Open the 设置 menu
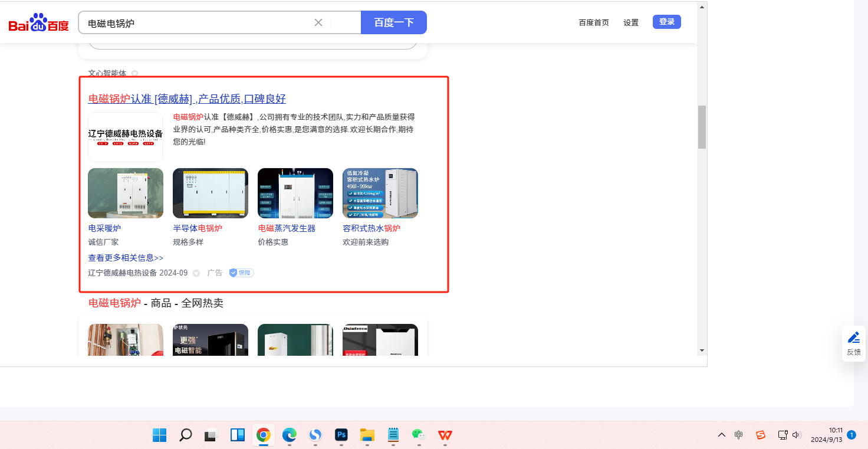Screen dimensions: 868x449 pyautogui.click(x=631, y=22)
